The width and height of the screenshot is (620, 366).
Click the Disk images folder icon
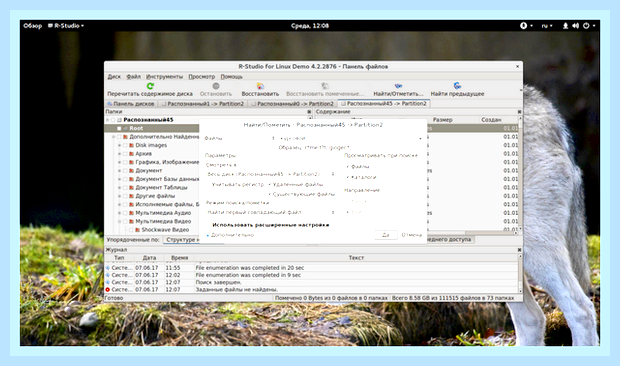pyautogui.click(x=131, y=145)
